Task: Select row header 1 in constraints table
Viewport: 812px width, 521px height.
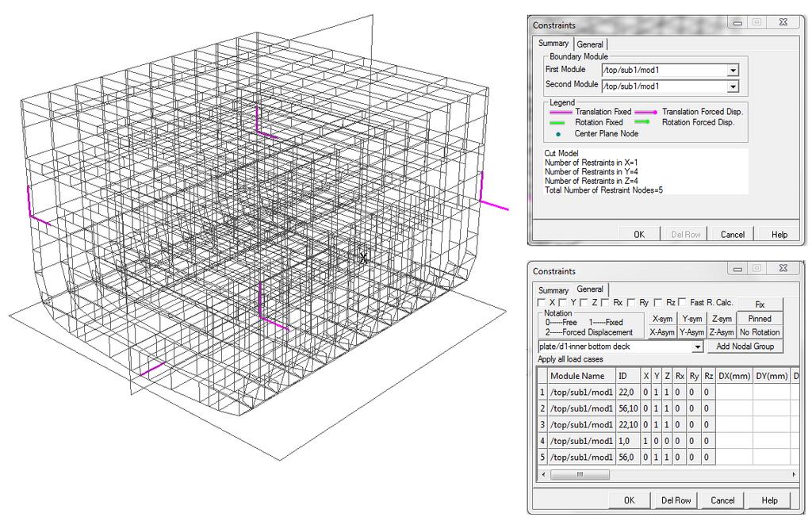Action: (x=542, y=392)
